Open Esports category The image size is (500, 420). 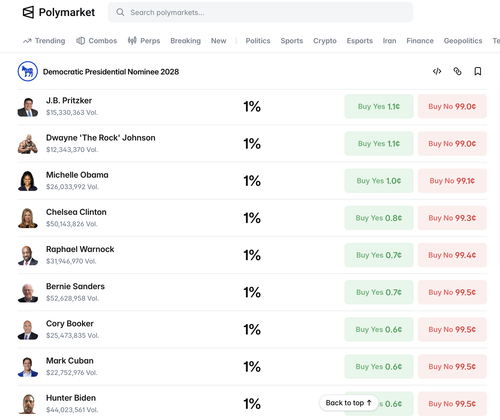pyautogui.click(x=360, y=41)
